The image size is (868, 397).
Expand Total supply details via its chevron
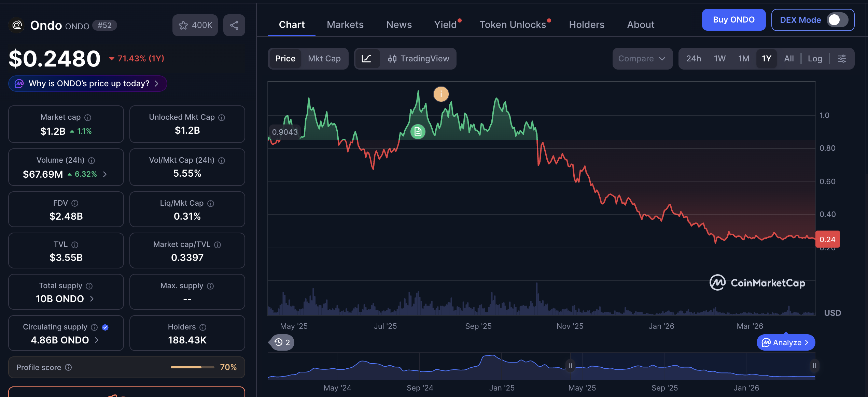pos(92,299)
